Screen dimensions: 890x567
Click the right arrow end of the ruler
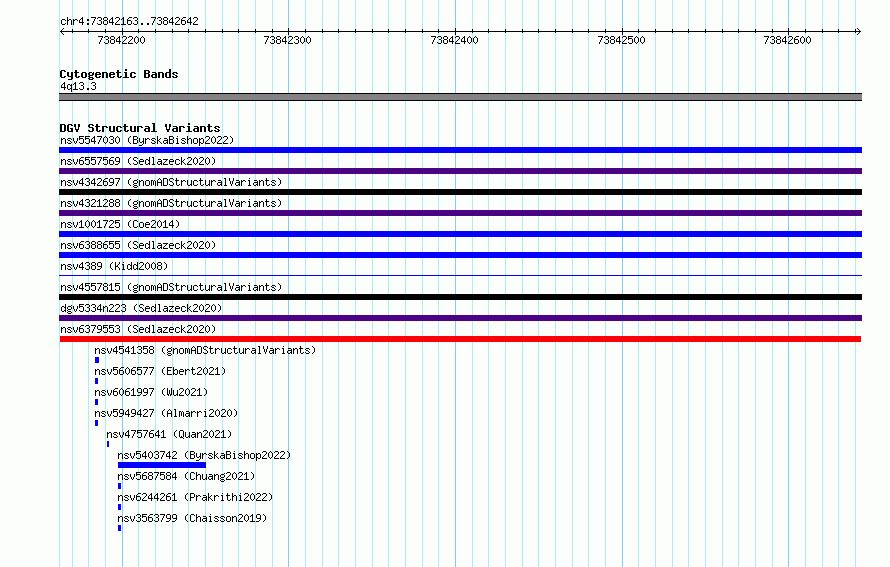(x=858, y=31)
